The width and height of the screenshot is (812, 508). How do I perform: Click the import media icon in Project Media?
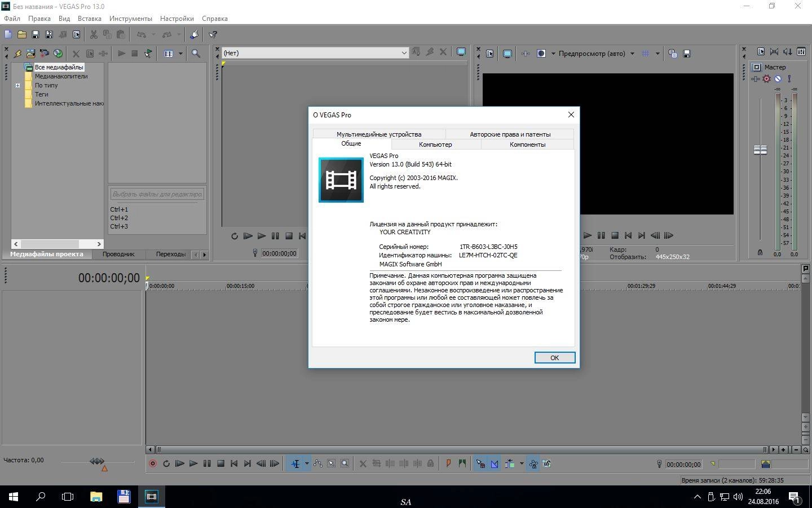pyautogui.click(x=31, y=54)
